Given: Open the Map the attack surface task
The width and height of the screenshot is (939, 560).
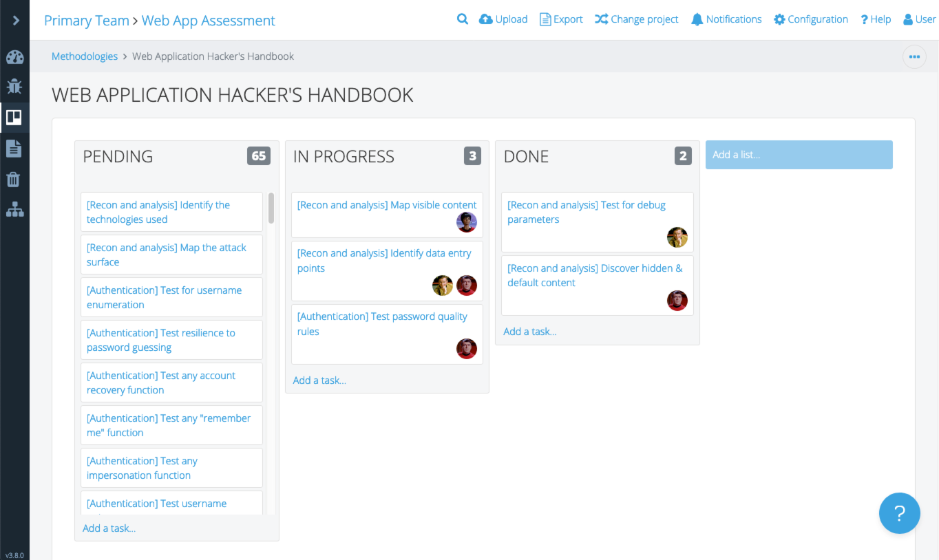Looking at the screenshot, I should [x=171, y=255].
